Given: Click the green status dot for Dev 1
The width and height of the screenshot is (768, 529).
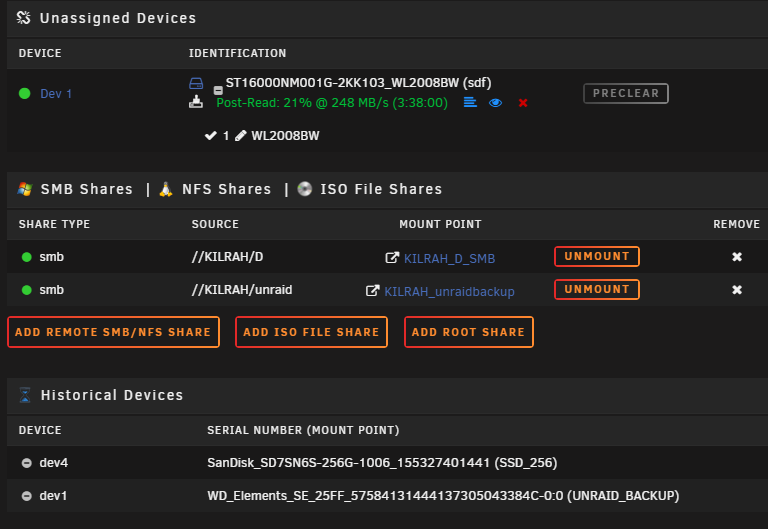Looking at the screenshot, I should coord(24,94).
